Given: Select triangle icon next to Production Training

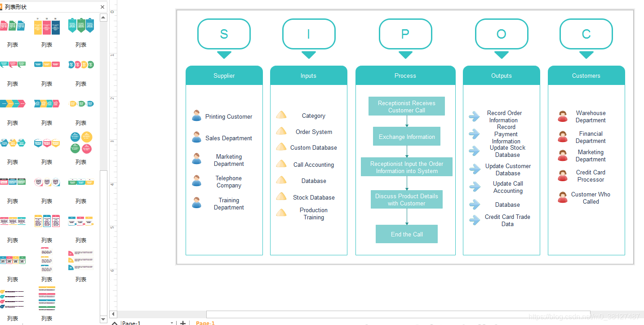Looking at the screenshot, I should pyautogui.click(x=281, y=213).
